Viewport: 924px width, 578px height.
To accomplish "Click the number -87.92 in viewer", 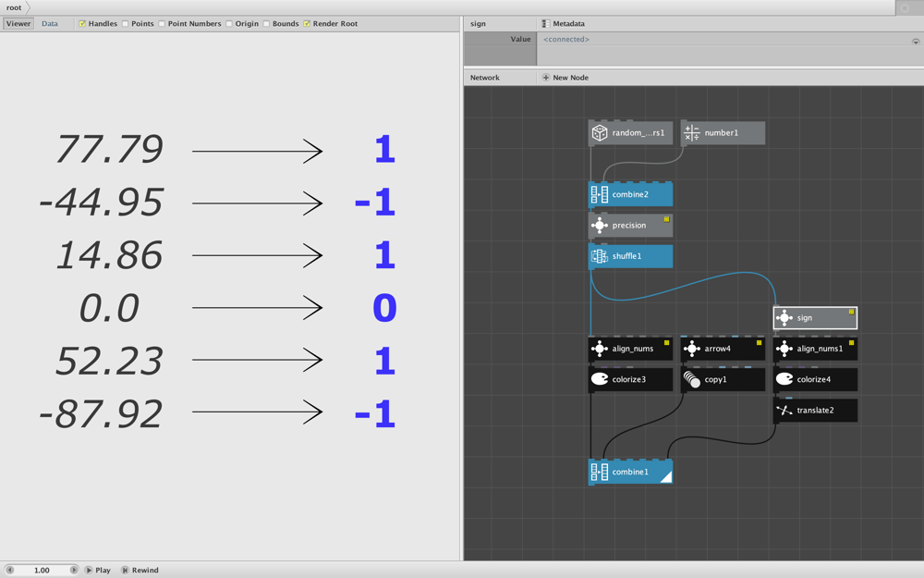I will 101,413.
